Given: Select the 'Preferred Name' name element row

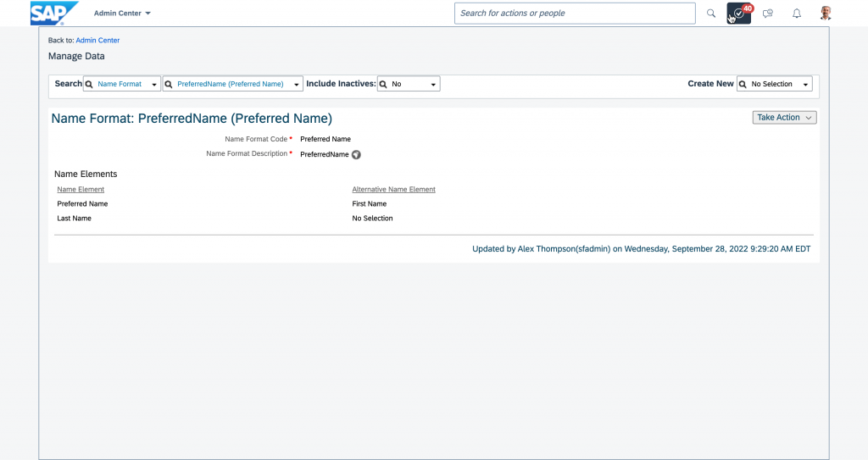Looking at the screenshot, I should (x=82, y=203).
